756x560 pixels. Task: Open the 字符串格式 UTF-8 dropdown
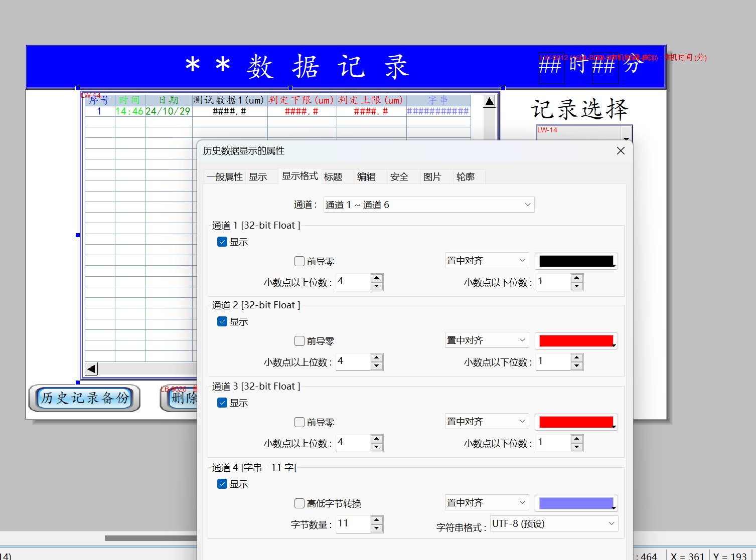point(553,524)
